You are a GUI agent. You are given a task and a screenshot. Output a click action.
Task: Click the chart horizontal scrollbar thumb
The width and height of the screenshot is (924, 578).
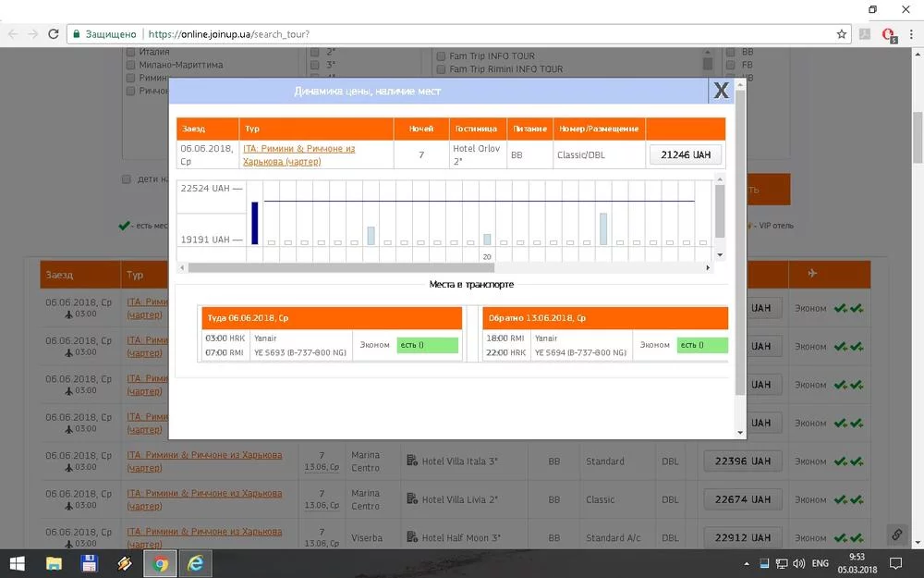(x=341, y=268)
